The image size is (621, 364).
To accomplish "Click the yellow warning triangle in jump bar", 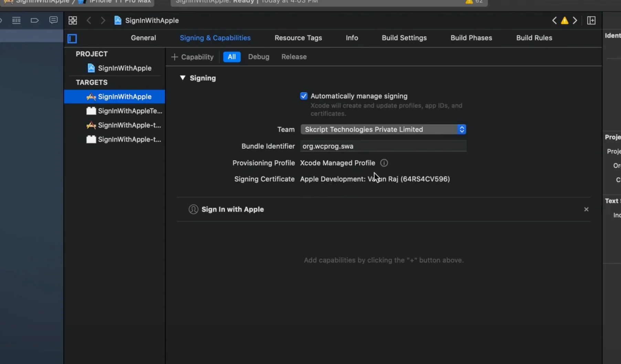I will pyautogui.click(x=565, y=21).
